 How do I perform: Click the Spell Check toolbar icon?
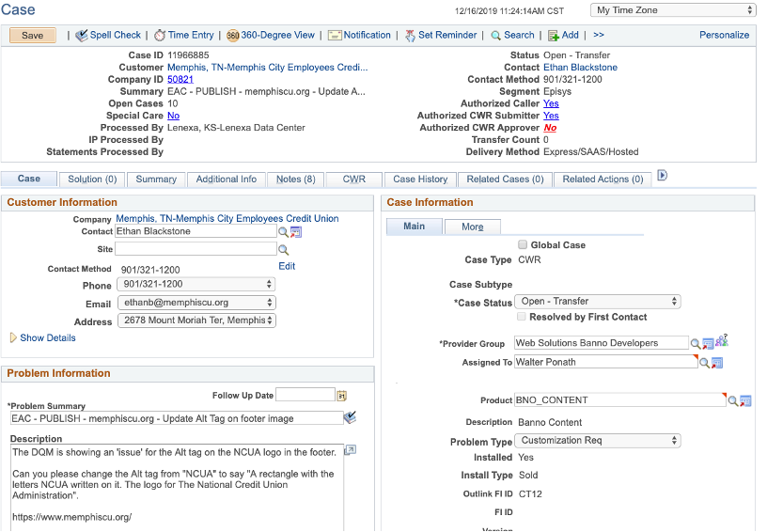tap(83, 36)
